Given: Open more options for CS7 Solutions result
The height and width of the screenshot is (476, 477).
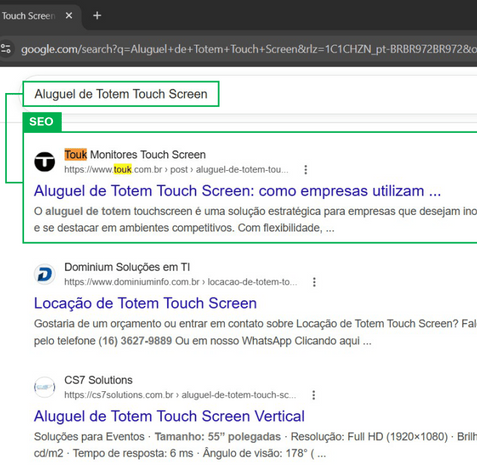Looking at the screenshot, I should pyautogui.click(x=314, y=395).
